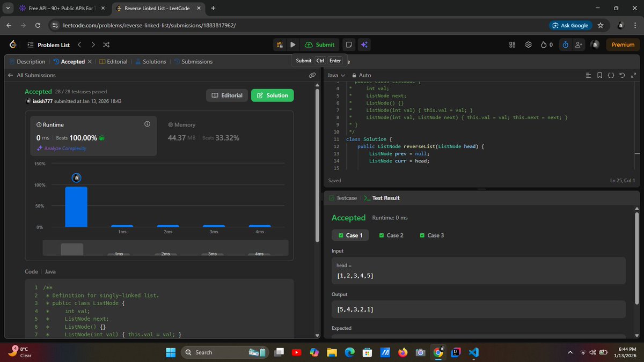Click the runtime chart range selector handle
Viewport: 644px width, 362px height.
coord(72,249)
